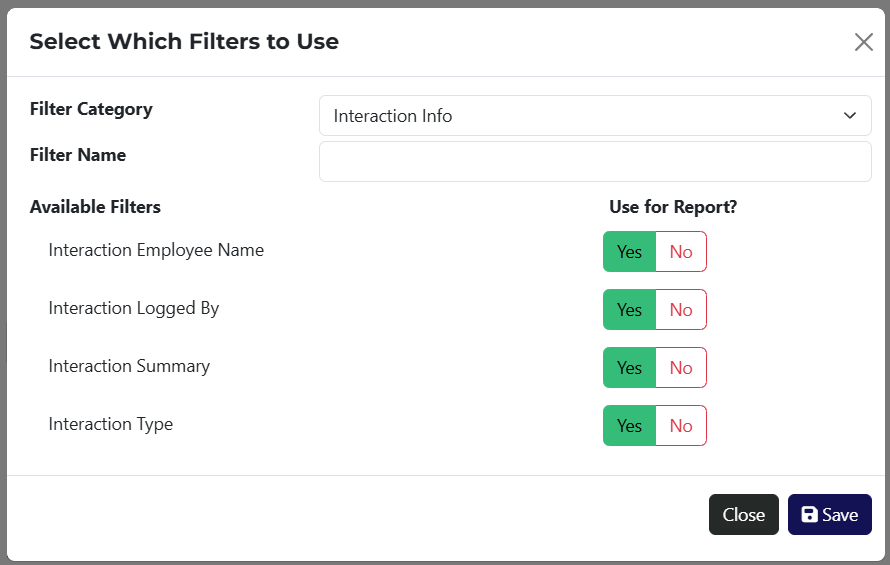Viewport: 890px width, 565px height.
Task: Enable Interaction Logged By with Yes
Action: point(629,310)
